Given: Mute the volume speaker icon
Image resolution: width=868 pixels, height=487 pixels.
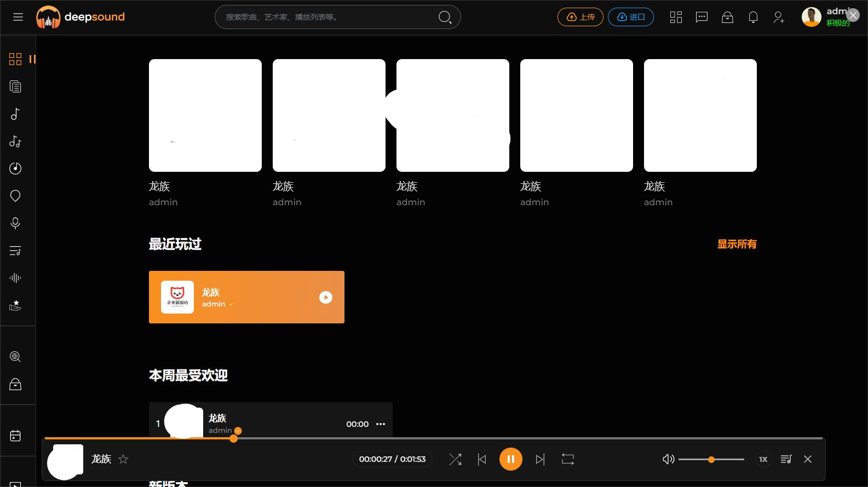Looking at the screenshot, I should tap(668, 459).
